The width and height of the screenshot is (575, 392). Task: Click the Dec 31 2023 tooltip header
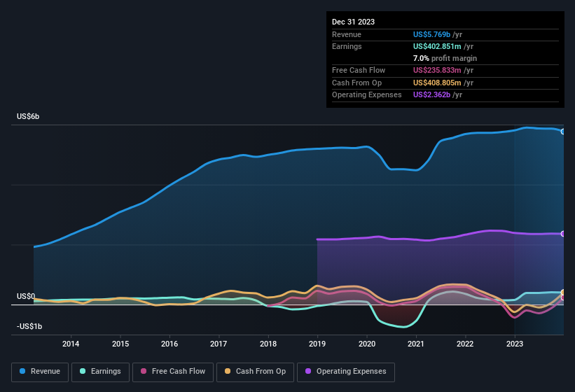tap(353, 22)
